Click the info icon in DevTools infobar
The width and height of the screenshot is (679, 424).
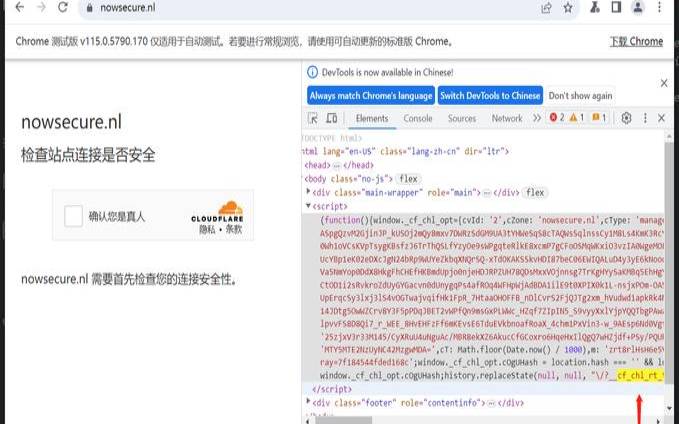click(x=312, y=72)
